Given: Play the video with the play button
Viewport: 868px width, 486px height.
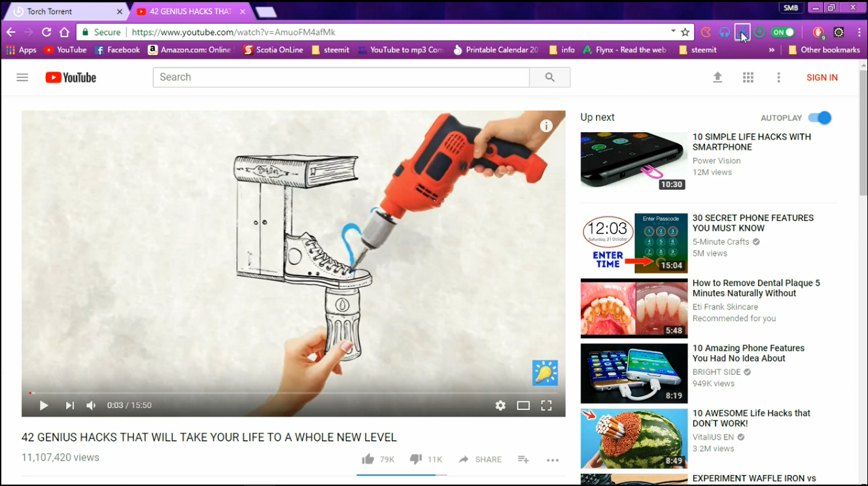Looking at the screenshot, I should 44,406.
